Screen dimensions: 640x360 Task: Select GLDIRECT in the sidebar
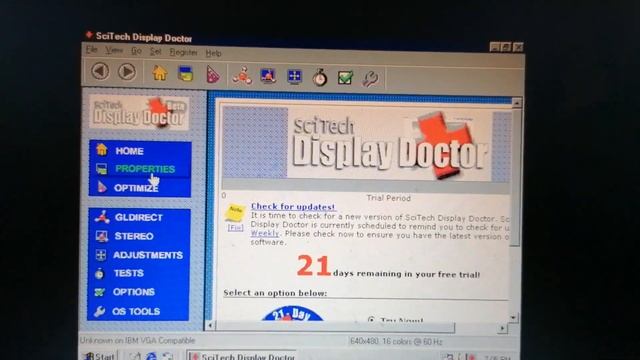coord(139,218)
